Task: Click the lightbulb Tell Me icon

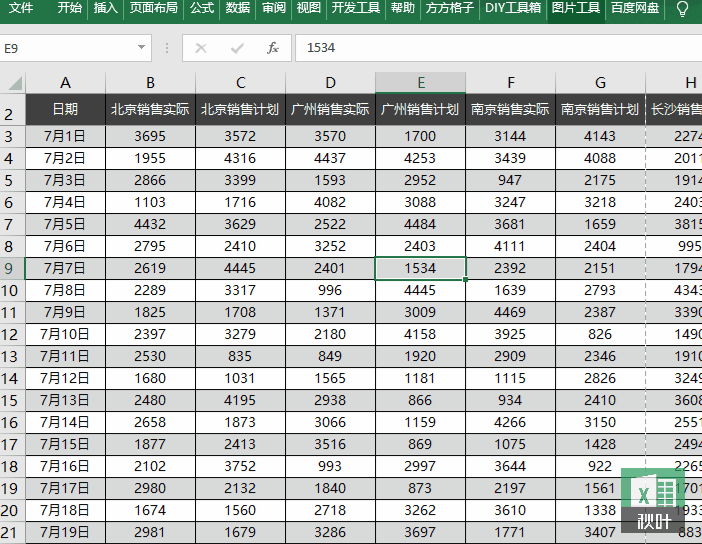Action: (682, 9)
